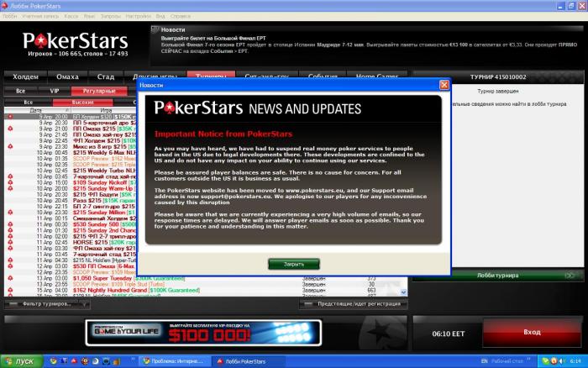This screenshot has width=588, height=368.
Task: Expand the Рабочий стол toolbar chevron
Action: tap(528, 360)
